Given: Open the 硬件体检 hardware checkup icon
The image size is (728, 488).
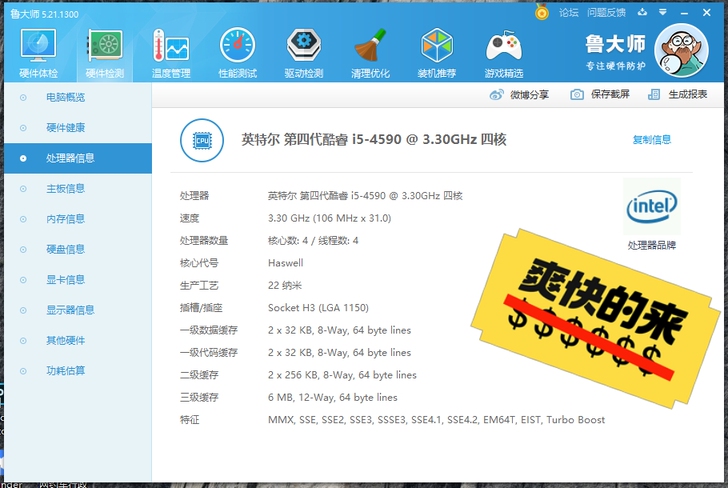Looking at the screenshot, I should 39,53.
